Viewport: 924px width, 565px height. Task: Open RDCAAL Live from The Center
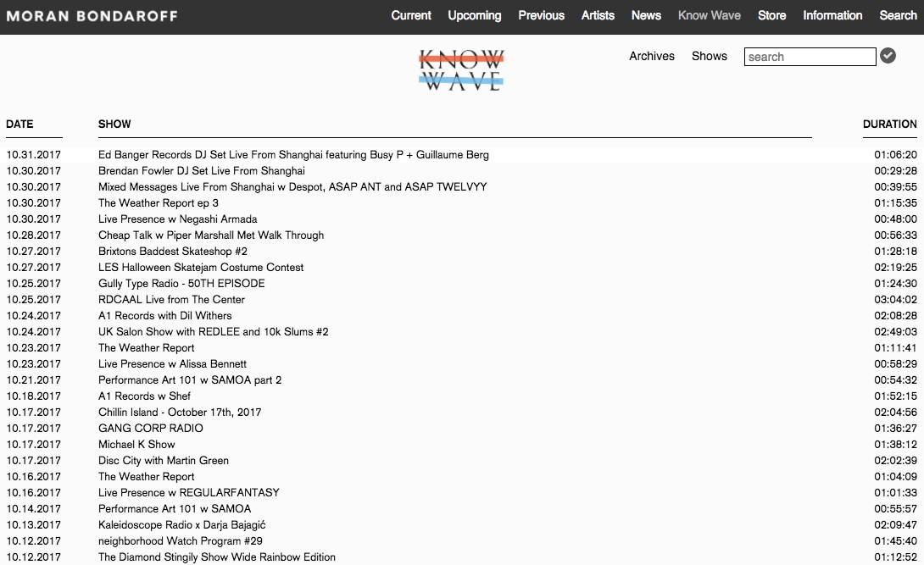pyautogui.click(x=171, y=300)
